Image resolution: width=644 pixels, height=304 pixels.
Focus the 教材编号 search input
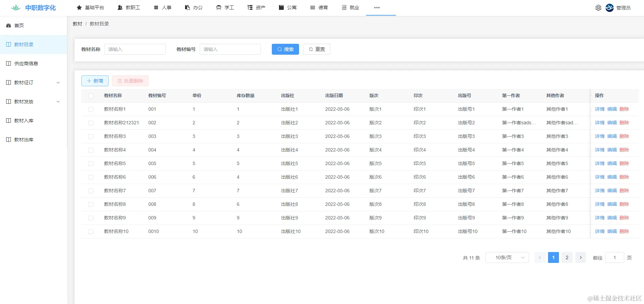click(x=230, y=49)
